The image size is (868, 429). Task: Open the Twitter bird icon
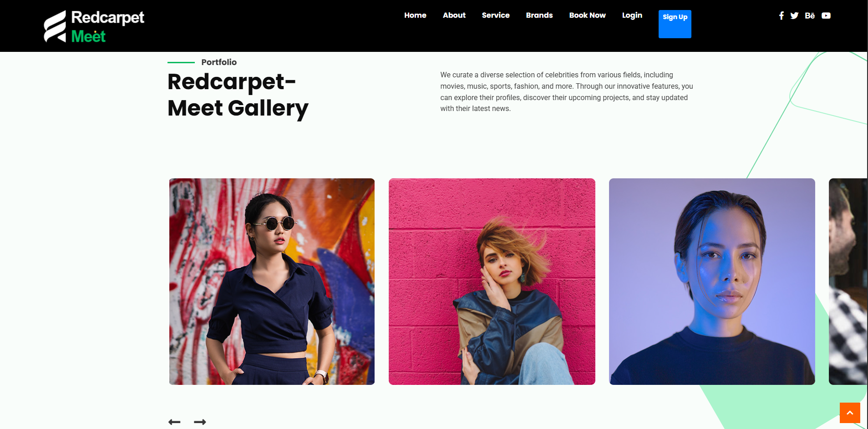pyautogui.click(x=794, y=15)
